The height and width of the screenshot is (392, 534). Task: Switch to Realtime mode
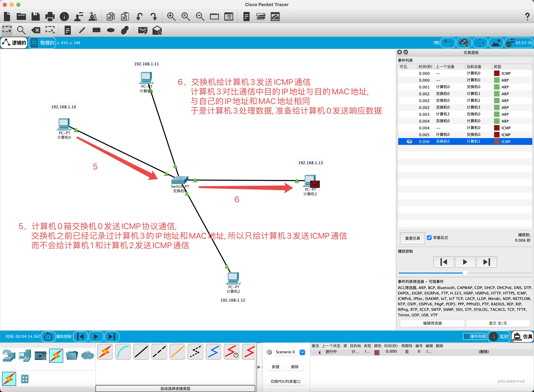click(x=499, y=336)
